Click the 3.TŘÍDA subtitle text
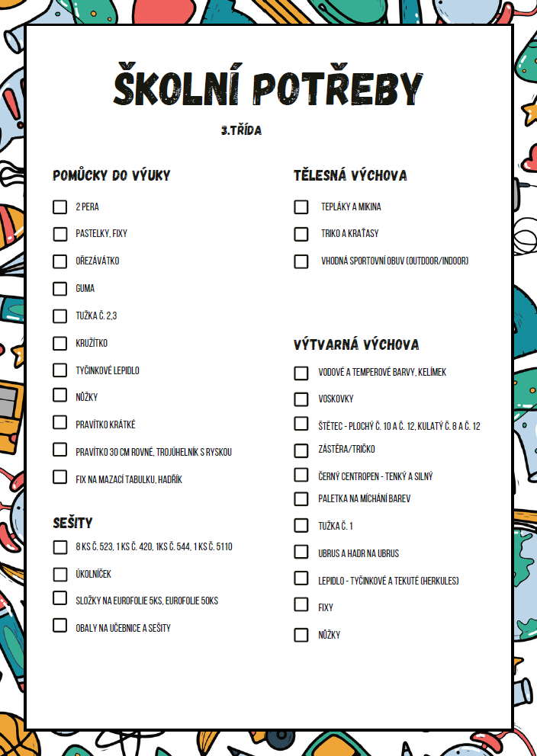537x756 pixels. click(x=241, y=130)
